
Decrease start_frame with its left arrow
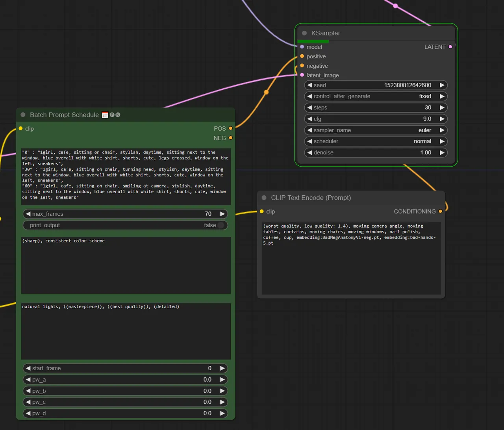pos(28,368)
